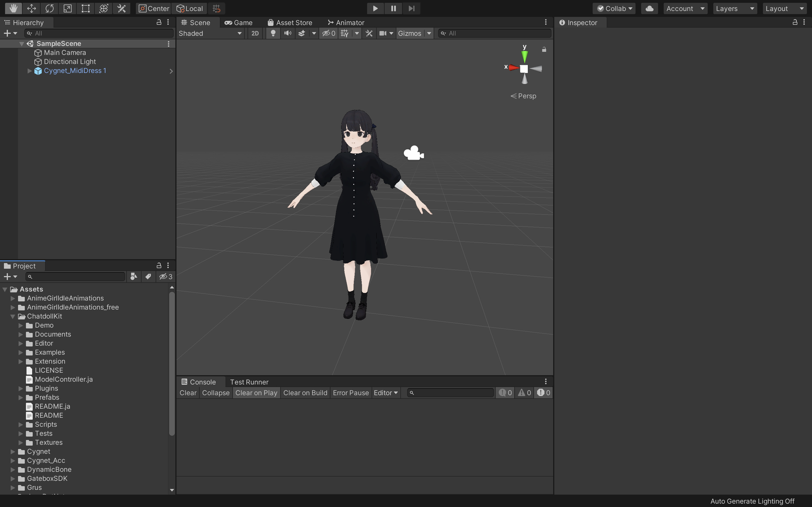The width and height of the screenshot is (812, 507).
Task: Click the Step frame button
Action: pyautogui.click(x=411, y=8)
